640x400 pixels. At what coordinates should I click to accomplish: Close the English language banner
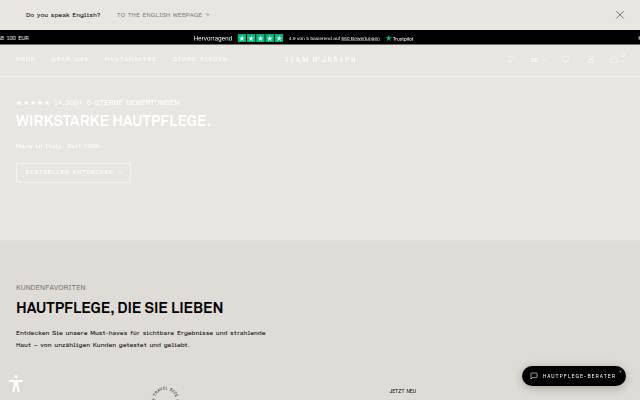point(620,15)
